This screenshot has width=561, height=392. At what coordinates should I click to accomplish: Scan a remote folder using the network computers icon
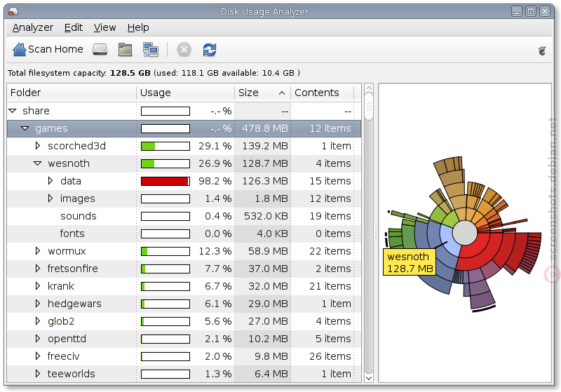coord(151,49)
